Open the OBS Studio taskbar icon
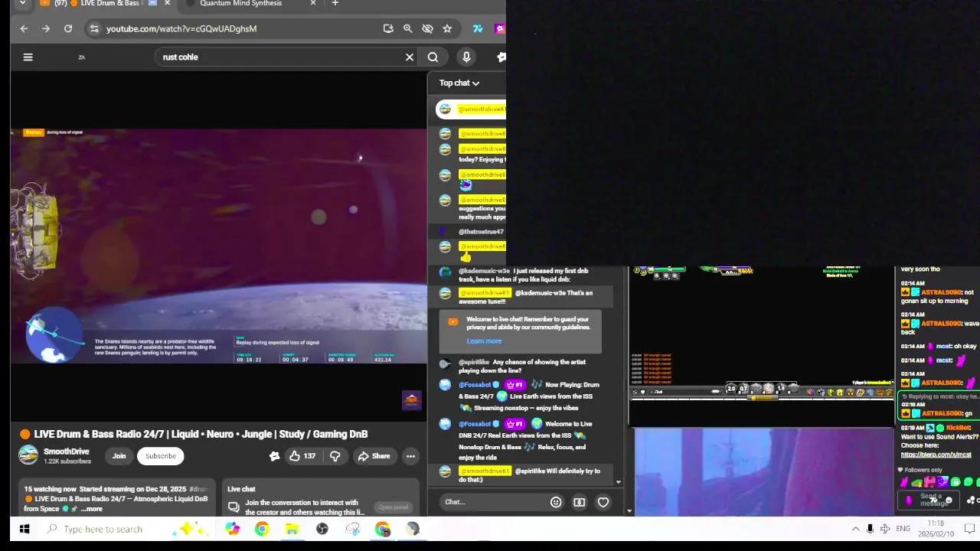Viewport: 980px width, 551px height. point(322,529)
